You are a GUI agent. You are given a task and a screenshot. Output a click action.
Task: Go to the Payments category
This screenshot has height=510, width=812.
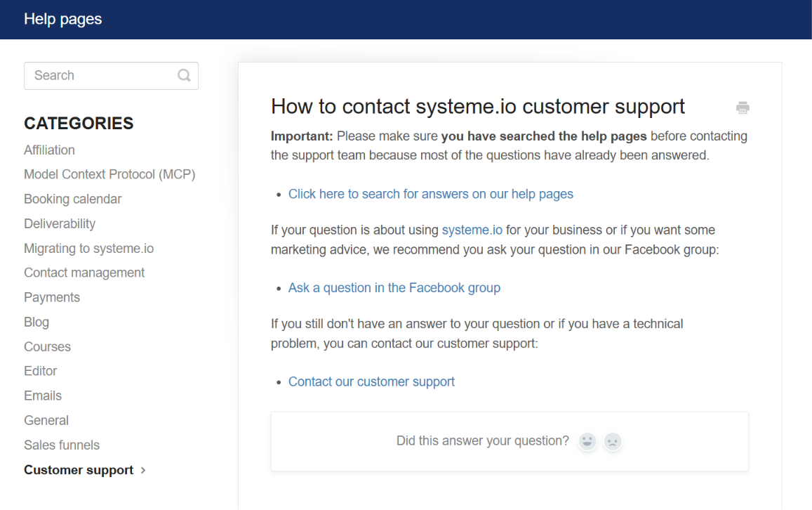pyautogui.click(x=52, y=298)
